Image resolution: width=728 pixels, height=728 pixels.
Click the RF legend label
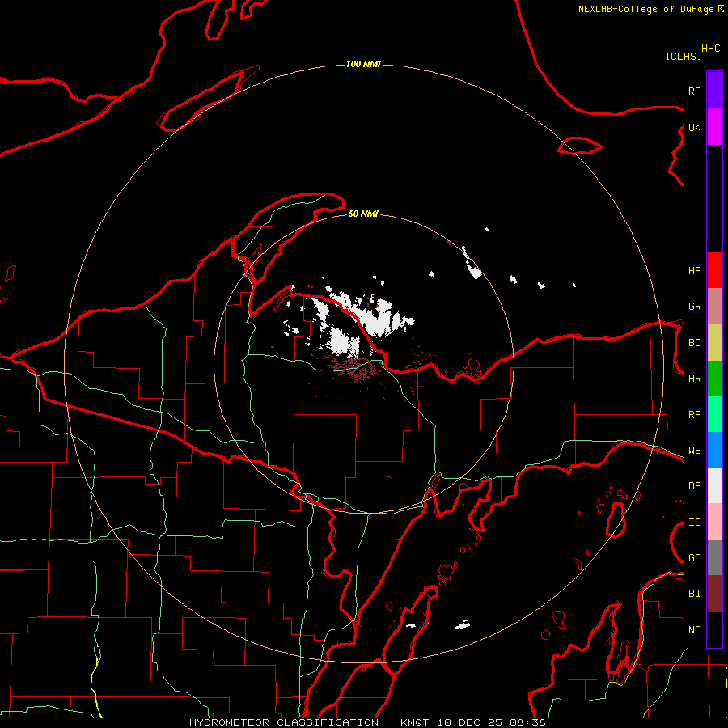[694, 91]
